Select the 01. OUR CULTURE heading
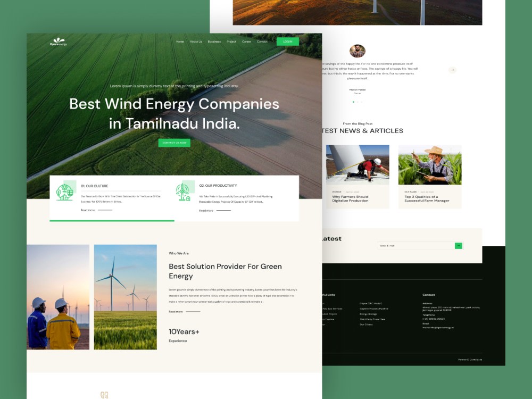 pos(94,186)
